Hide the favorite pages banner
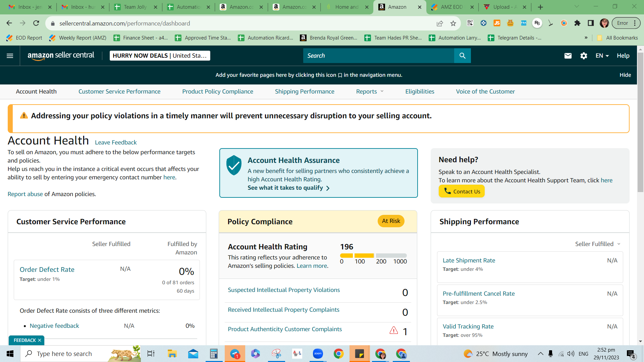Image resolution: width=644 pixels, height=362 pixels. click(625, 75)
